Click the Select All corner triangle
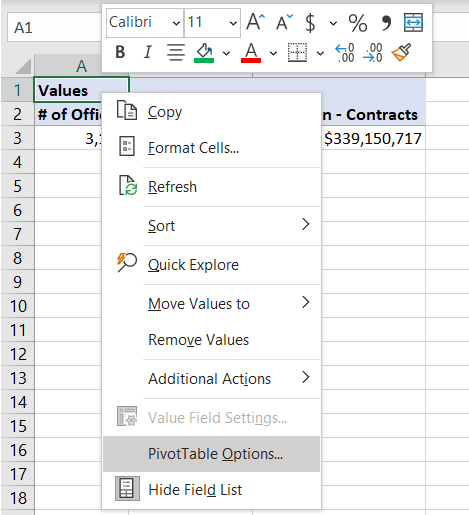The width and height of the screenshot is (469, 515). (23, 66)
